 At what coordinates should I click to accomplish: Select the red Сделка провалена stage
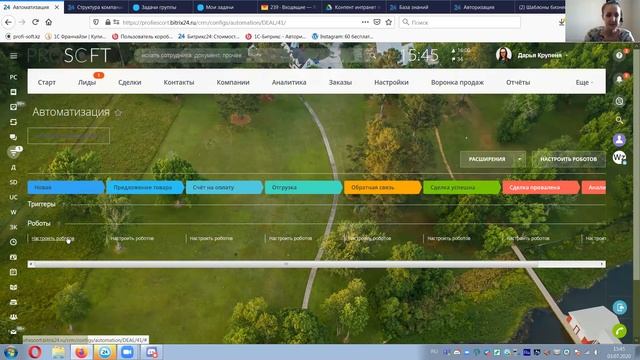540,187
